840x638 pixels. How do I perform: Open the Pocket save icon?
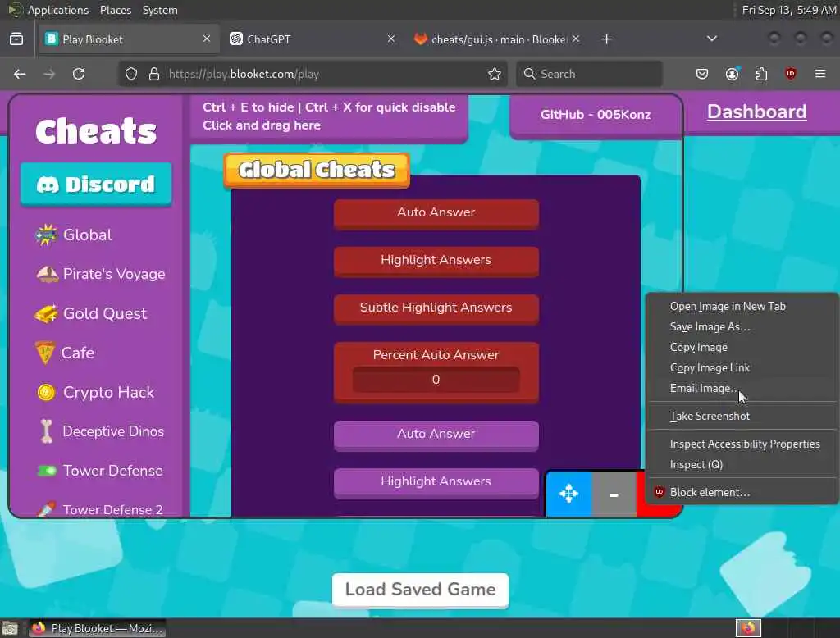click(x=702, y=74)
